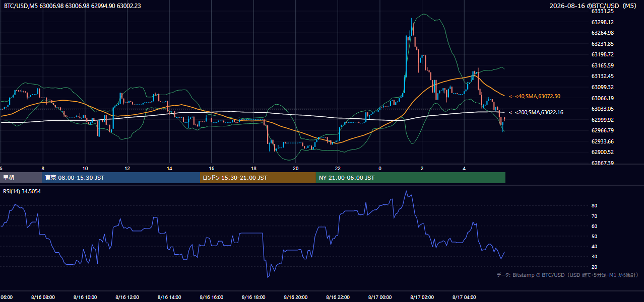Click the price axis value 63066.19
644x302 pixels.
click(x=602, y=98)
